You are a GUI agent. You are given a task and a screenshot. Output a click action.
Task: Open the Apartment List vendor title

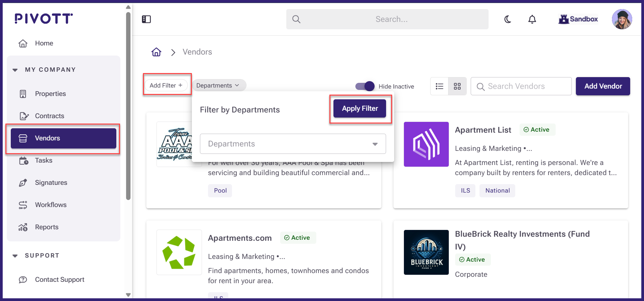coord(483,130)
